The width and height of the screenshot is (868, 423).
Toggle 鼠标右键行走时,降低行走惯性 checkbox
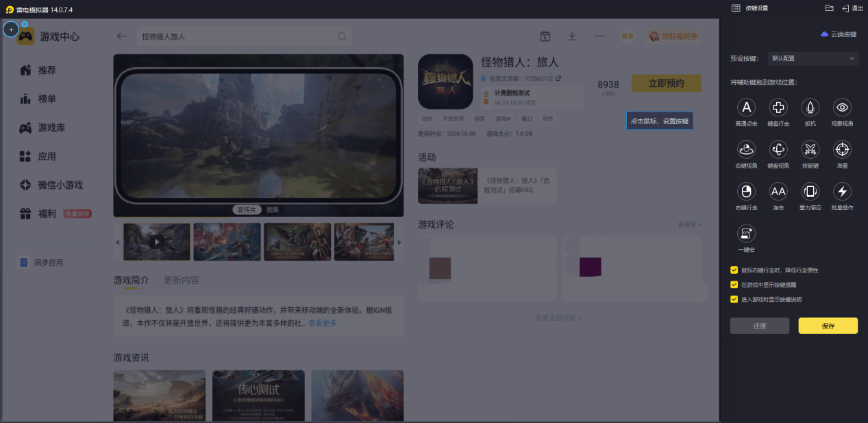[x=734, y=270]
